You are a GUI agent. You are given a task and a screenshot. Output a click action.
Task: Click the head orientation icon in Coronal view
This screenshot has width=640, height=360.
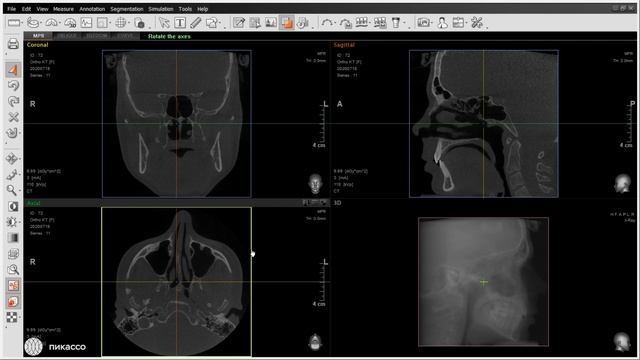coord(316,183)
